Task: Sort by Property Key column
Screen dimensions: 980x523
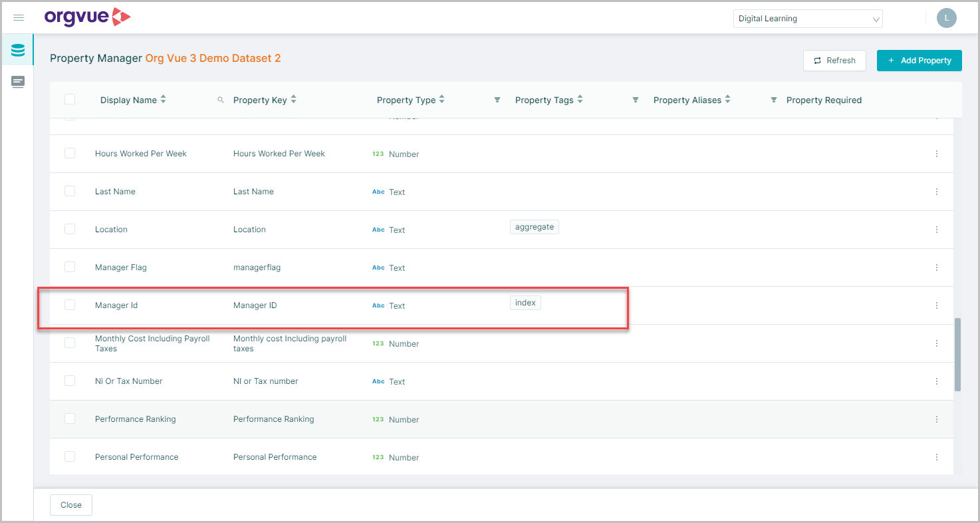Action: click(294, 100)
